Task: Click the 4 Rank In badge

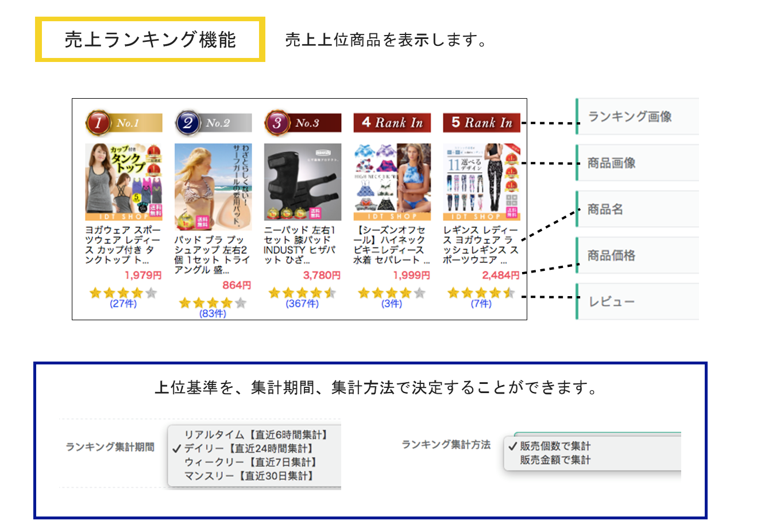Action: (392, 123)
